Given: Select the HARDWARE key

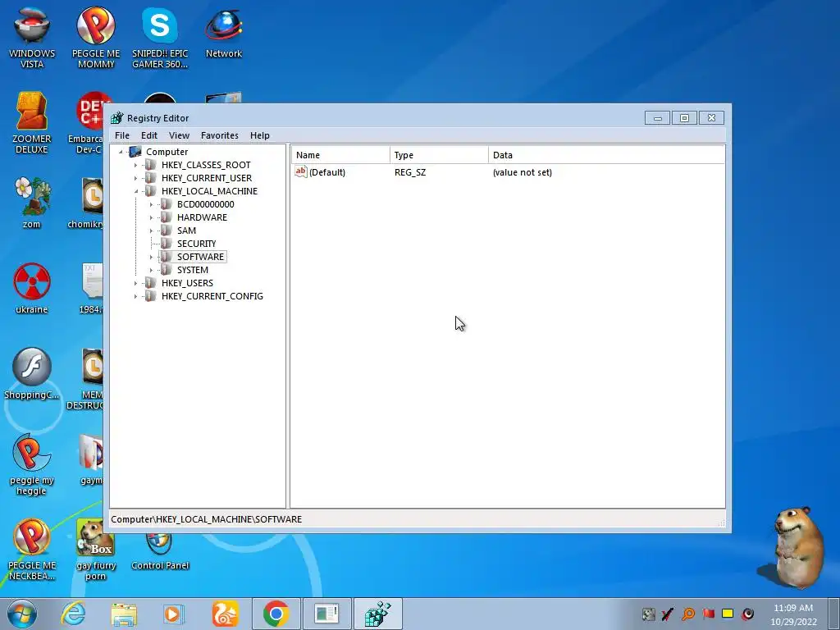Looking at the screenshot, I should click(202, 217).
